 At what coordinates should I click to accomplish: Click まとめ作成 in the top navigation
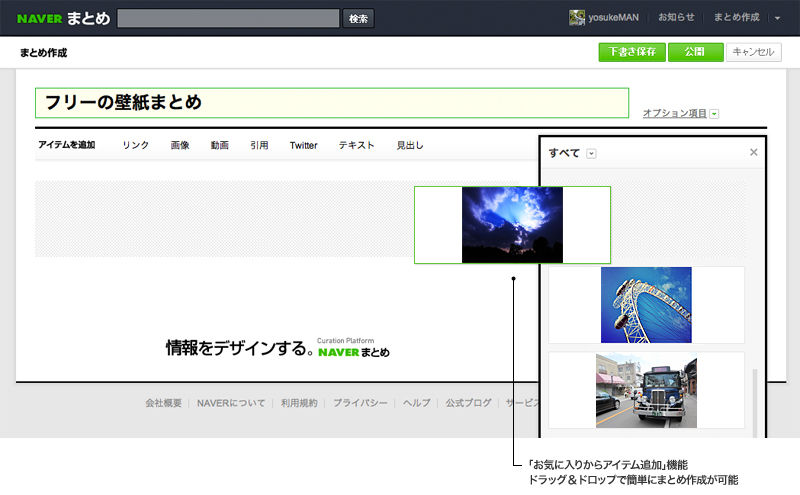(736, 17)
